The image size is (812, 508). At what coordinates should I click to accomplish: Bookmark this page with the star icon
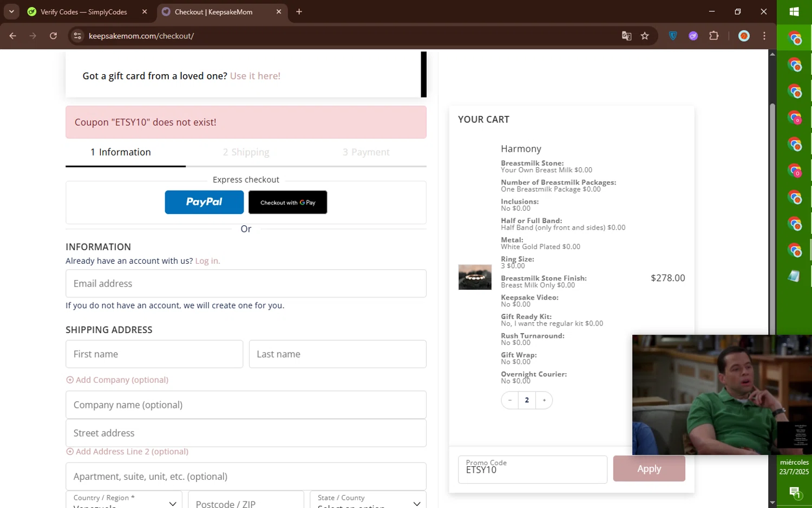[x=645, y=36]
